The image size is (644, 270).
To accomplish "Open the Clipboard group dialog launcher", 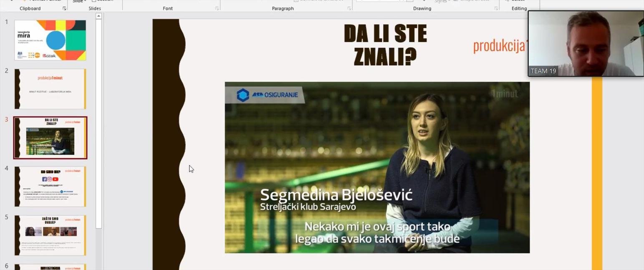I will (x=64, y=8).
